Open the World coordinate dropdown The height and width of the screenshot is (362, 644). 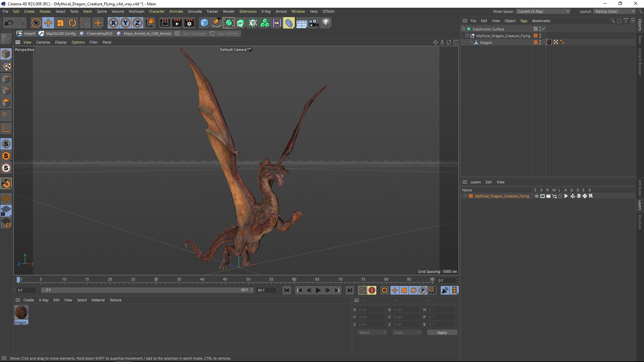372,333
